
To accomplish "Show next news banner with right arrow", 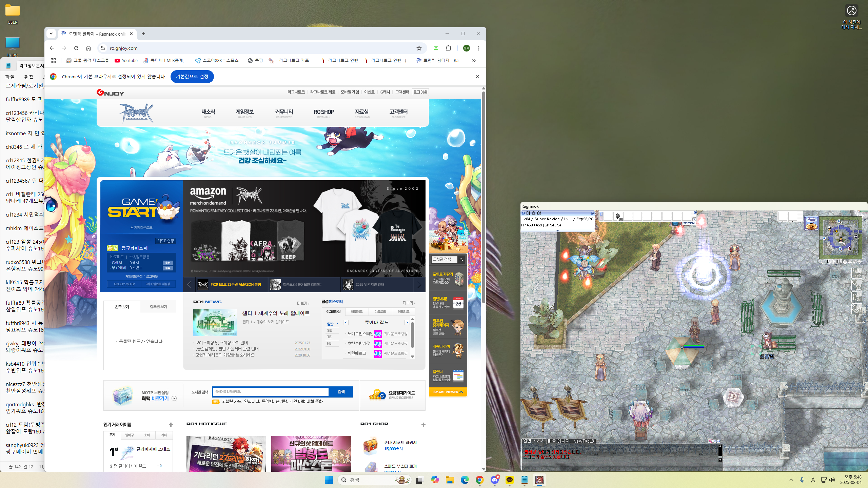I will tap(419, 285).
